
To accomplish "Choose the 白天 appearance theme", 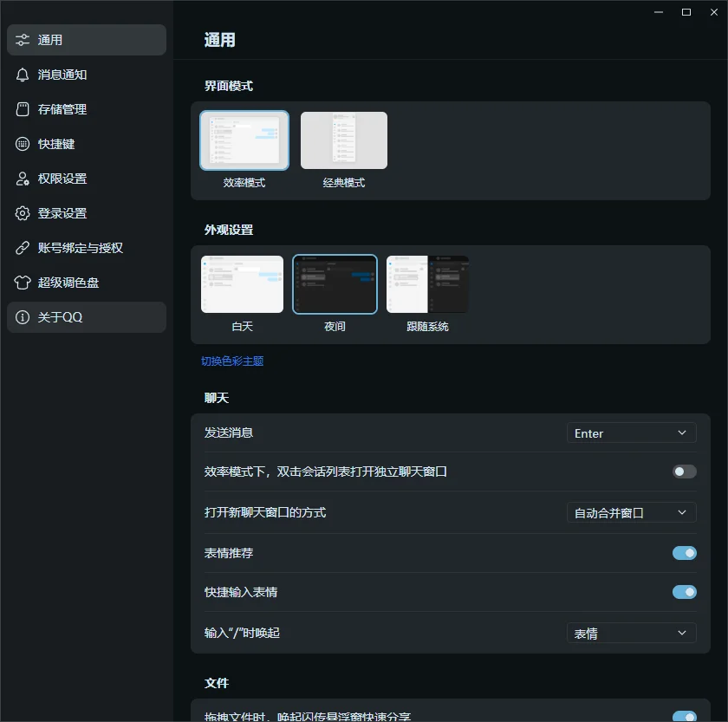I will coord(243,284).
